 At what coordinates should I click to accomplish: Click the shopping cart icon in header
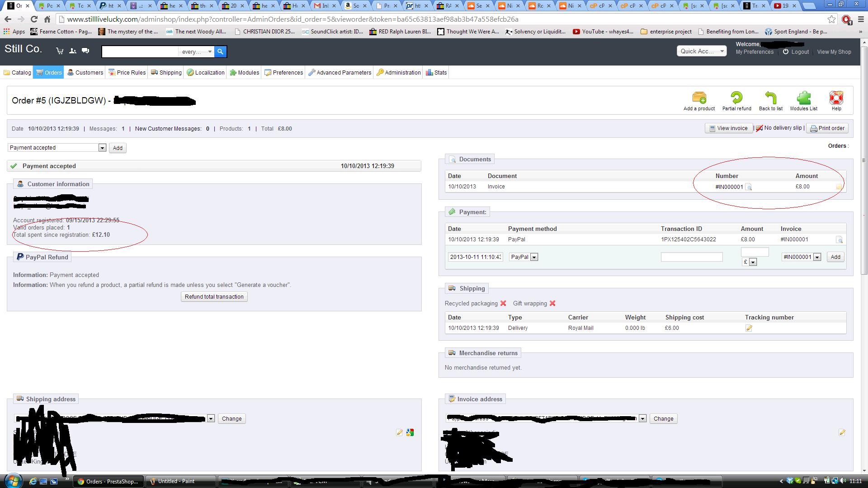tap(60, 51)
